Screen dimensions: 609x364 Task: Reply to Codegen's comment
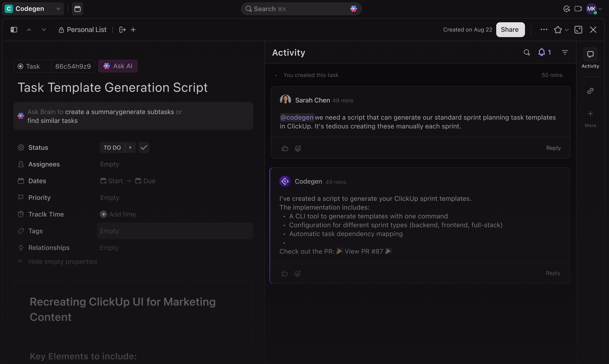[x=553, y=273]
